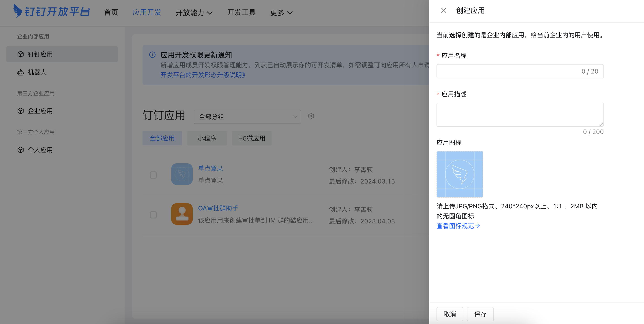Select 钉钉应用 in the sidebar
The height and width of the screenshot is (324, 644).
click(x=62, y=54)
